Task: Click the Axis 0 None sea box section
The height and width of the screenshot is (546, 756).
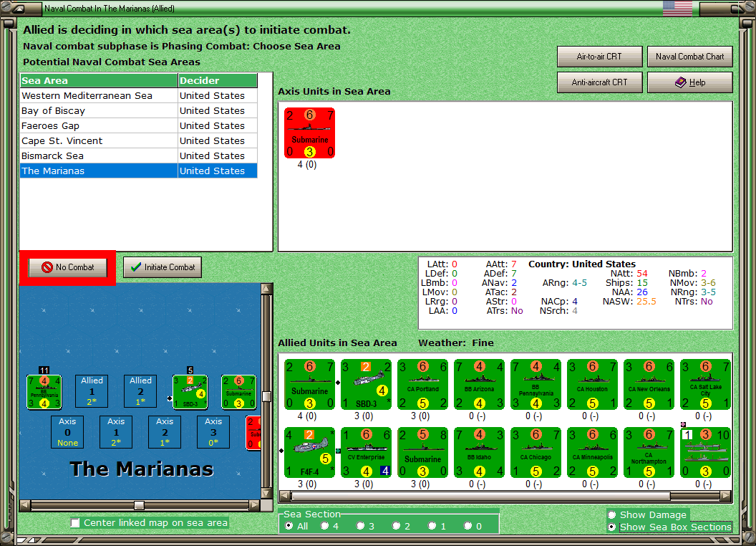Action: pos(67,432)
